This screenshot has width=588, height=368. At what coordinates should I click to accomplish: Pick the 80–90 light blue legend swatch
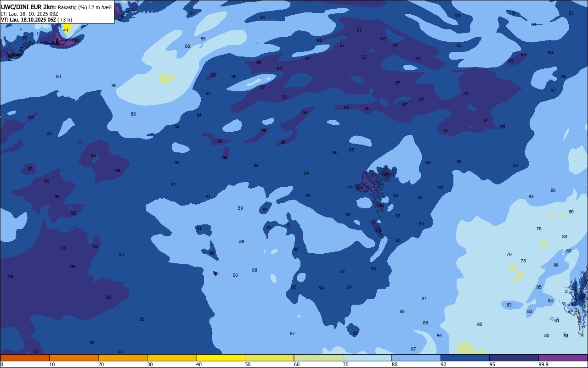tap(416, 357)
